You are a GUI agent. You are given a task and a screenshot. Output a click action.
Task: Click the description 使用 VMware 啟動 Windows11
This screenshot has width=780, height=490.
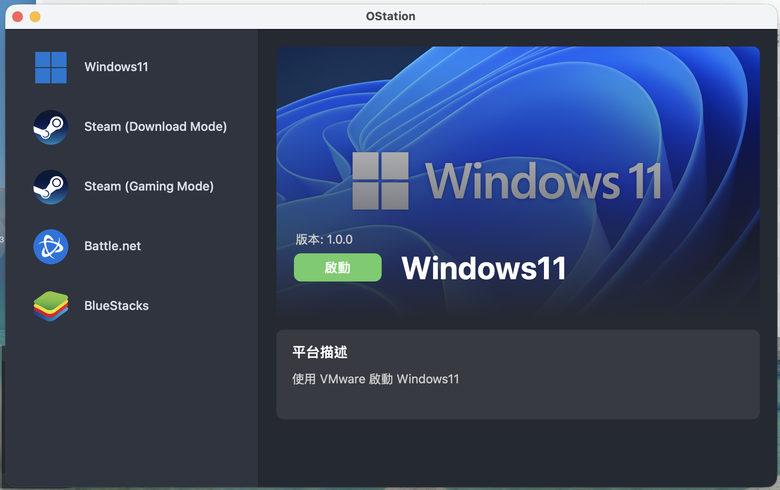(376, 379)
